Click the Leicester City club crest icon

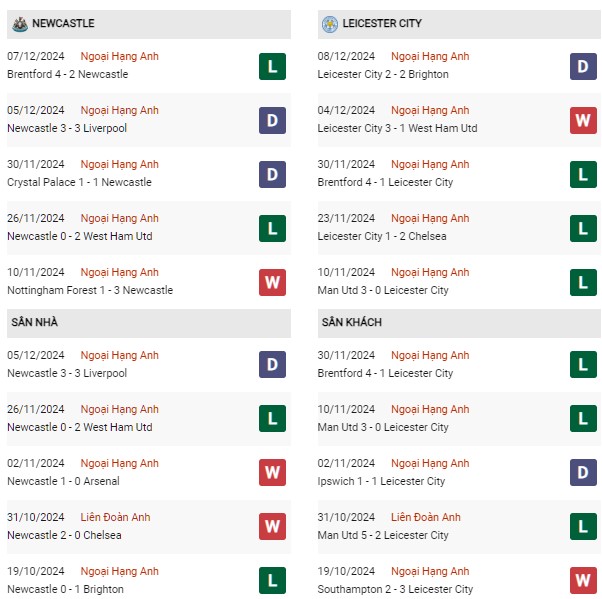click(330, 24)
